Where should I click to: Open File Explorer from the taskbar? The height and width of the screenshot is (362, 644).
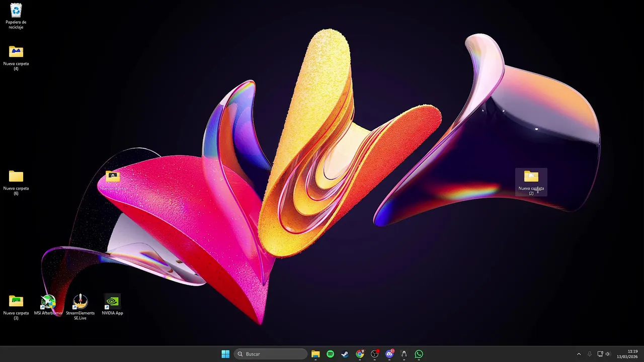315,354
